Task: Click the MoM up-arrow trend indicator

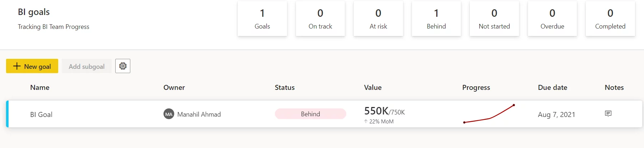Action: [x=366, y=121]
